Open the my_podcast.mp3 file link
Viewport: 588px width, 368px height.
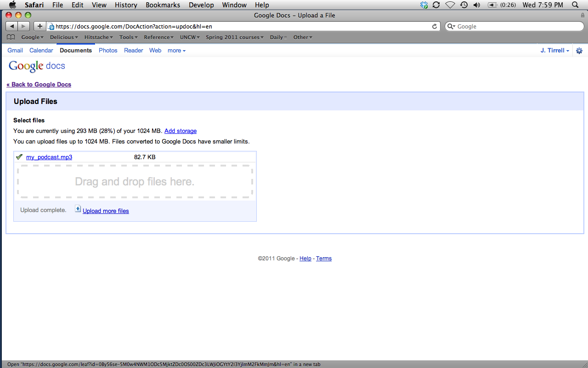pos(49,157)
